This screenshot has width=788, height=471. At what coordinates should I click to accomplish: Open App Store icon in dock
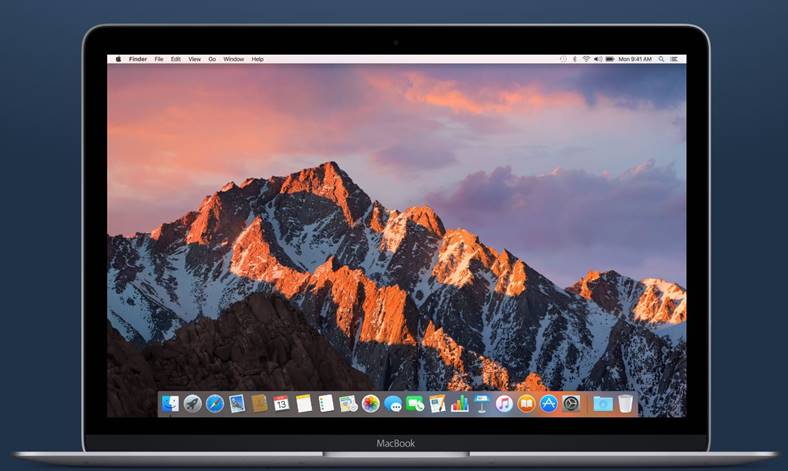click(548, 404)
